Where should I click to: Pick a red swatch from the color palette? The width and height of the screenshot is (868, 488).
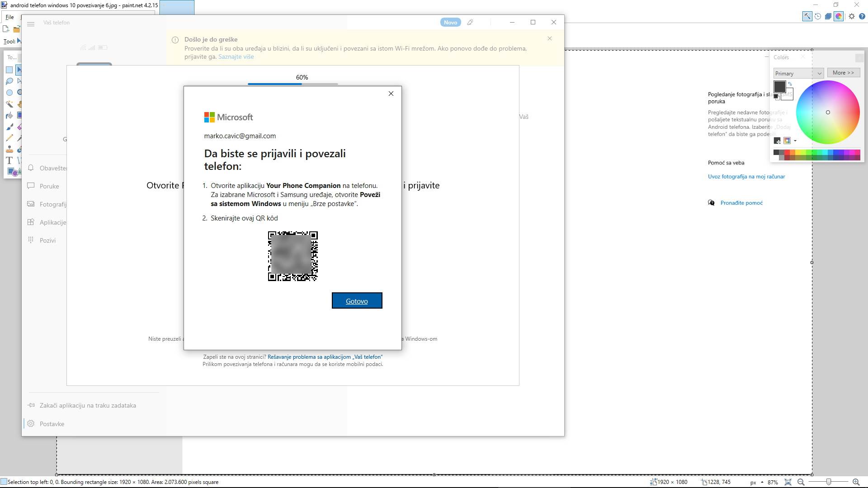pos(787,153)
